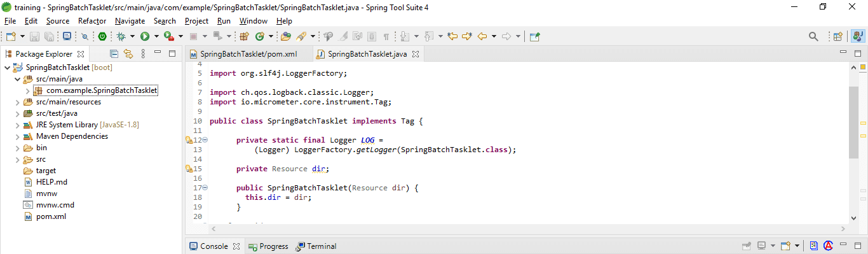Expand the Maven Dependencies node
Viewport: 868px width, 254px height.
(x=17, y=136)
